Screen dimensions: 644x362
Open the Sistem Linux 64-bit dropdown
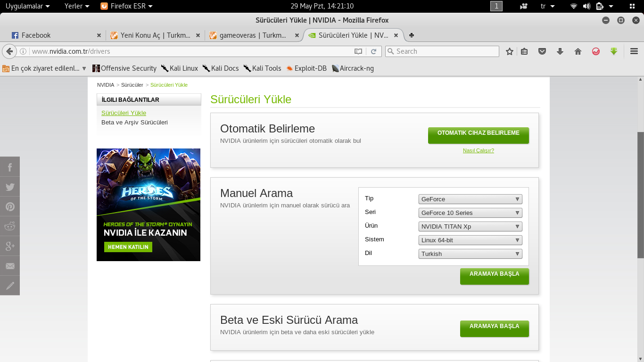tap(471, 240)
